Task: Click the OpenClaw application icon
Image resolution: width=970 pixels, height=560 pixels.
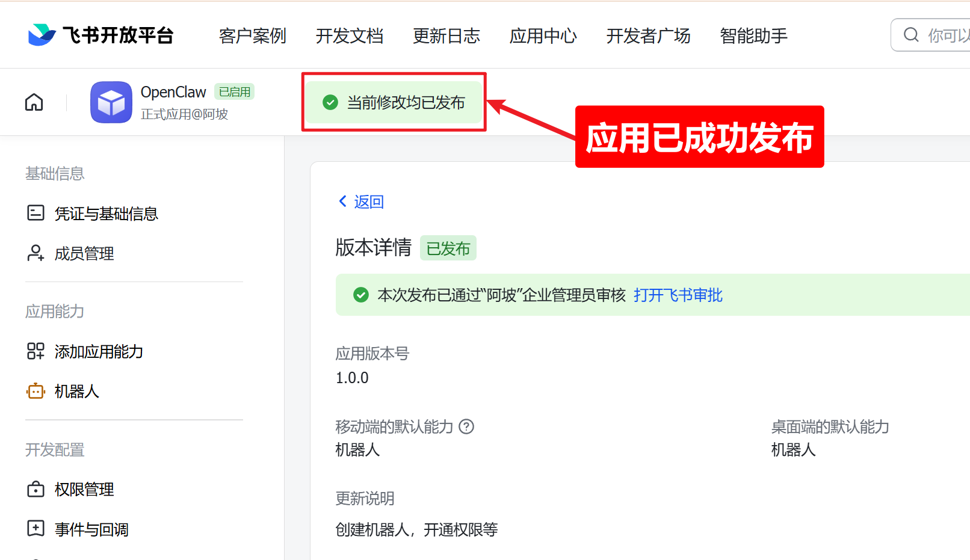Action: point(111,102)
